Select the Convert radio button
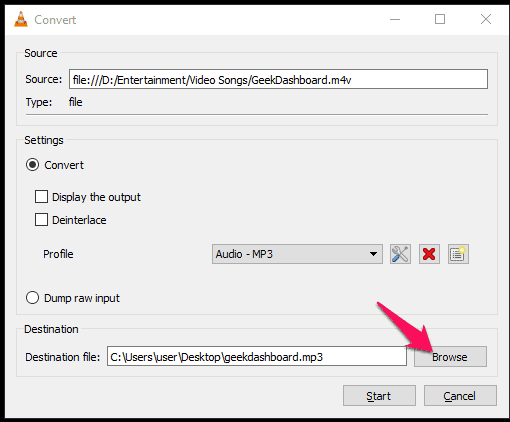 coord(32,165)
